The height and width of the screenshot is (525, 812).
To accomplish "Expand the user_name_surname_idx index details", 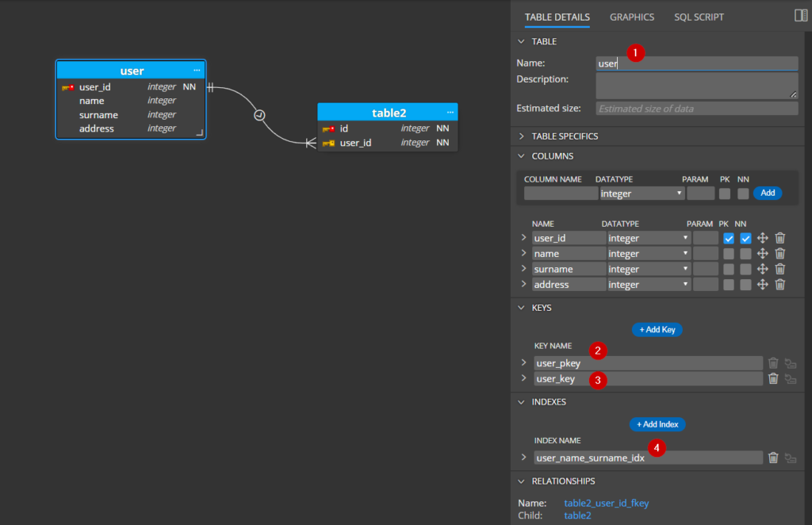I will pos(523,457).
